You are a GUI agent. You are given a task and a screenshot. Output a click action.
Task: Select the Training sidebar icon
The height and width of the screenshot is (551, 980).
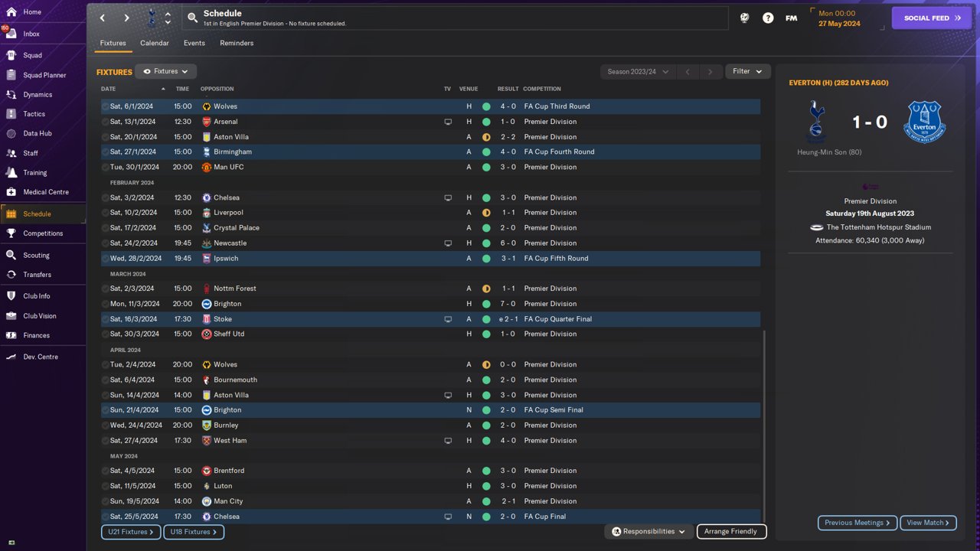11,173
